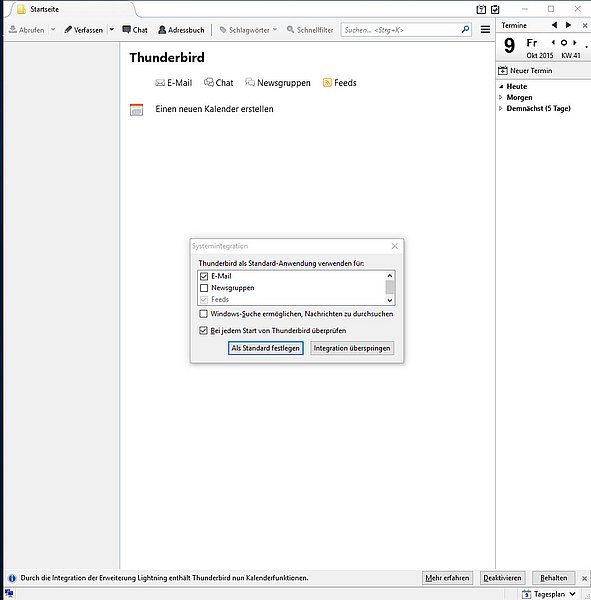Jump to today circle button
This screenshot has height=600, width=591.
[x=564, y=42]
